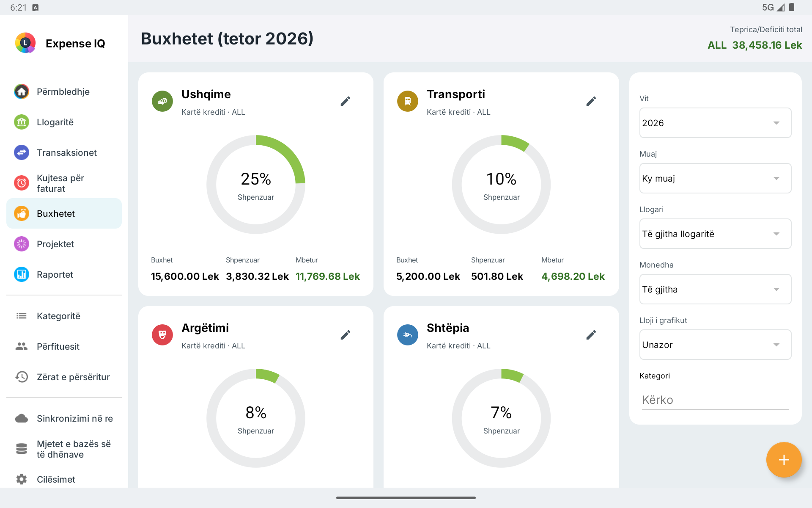Image resolution: width=812 pixels, height=508 pixels.
Task: Open Projektet purple icon
Action: (22, 244)
